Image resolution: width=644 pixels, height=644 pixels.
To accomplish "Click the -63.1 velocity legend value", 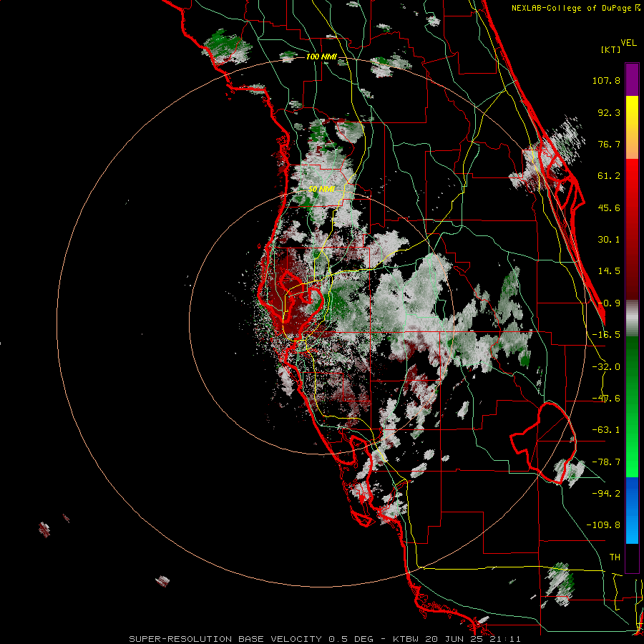I will point(606,430).
